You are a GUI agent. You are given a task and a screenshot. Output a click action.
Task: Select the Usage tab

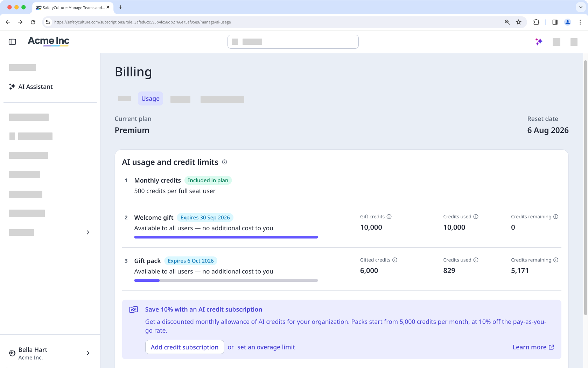(150, 99)
